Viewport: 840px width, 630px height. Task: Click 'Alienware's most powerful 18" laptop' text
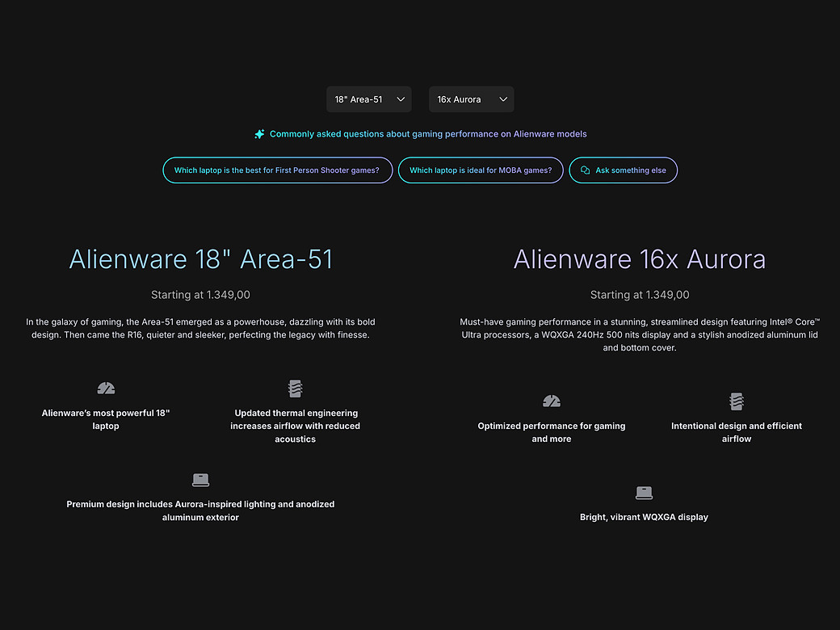point(106,419)
